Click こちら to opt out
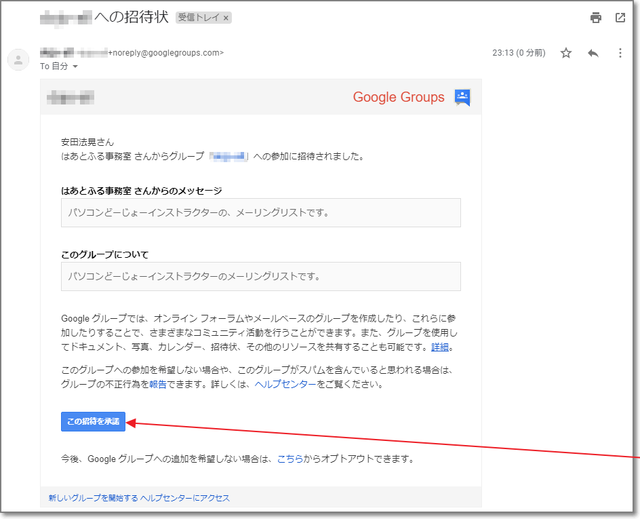This screenshot has height=519, width=640. tap(290, 459)
